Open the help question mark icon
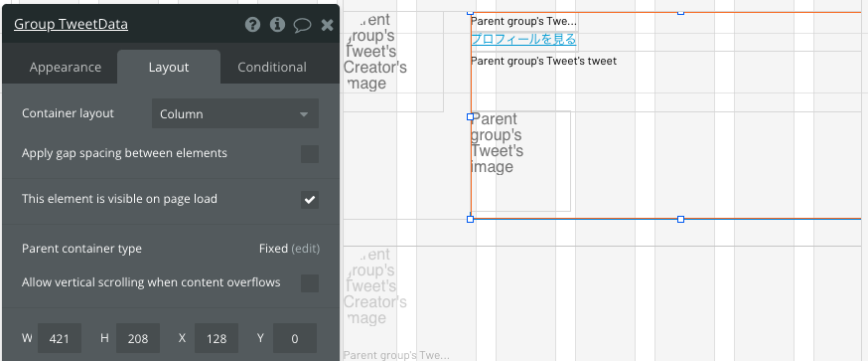Viewport: 868px width, 361px height. (x=252, y=25)
